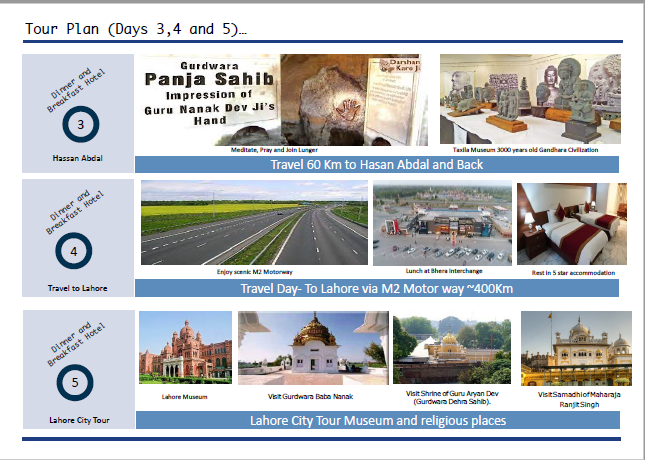This screenshot has width=645, height=460.
Task: Click the 'Lahore City Tour Museum' banner
Action: tap(378, 420)
